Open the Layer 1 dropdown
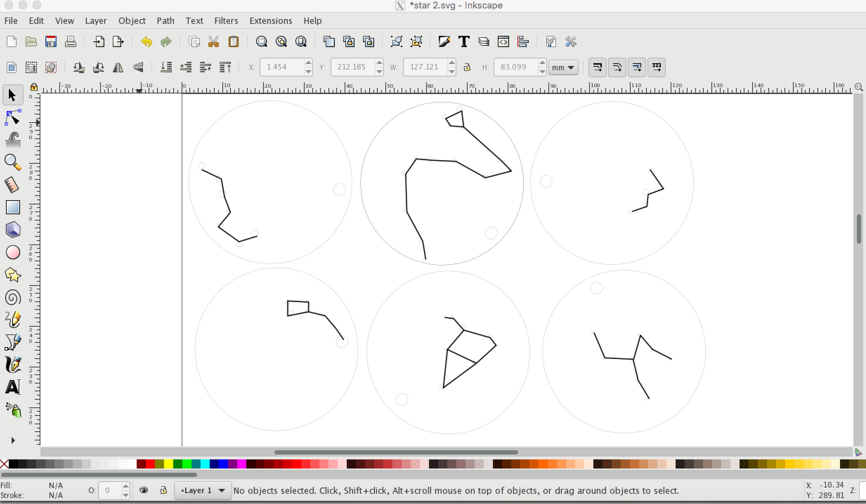This screenshot has width=866, height=504. (x=203, y=490)
